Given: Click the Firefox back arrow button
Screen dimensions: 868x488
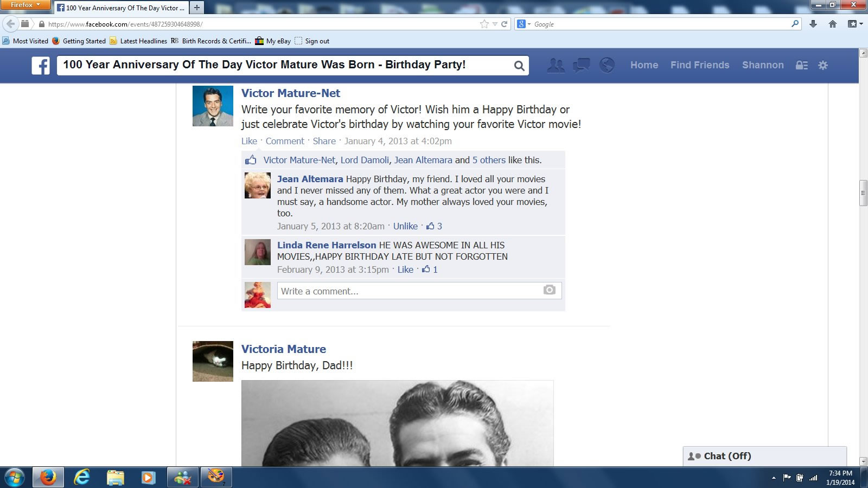Looking at the screenshot, I should click(x=10, y=24).
